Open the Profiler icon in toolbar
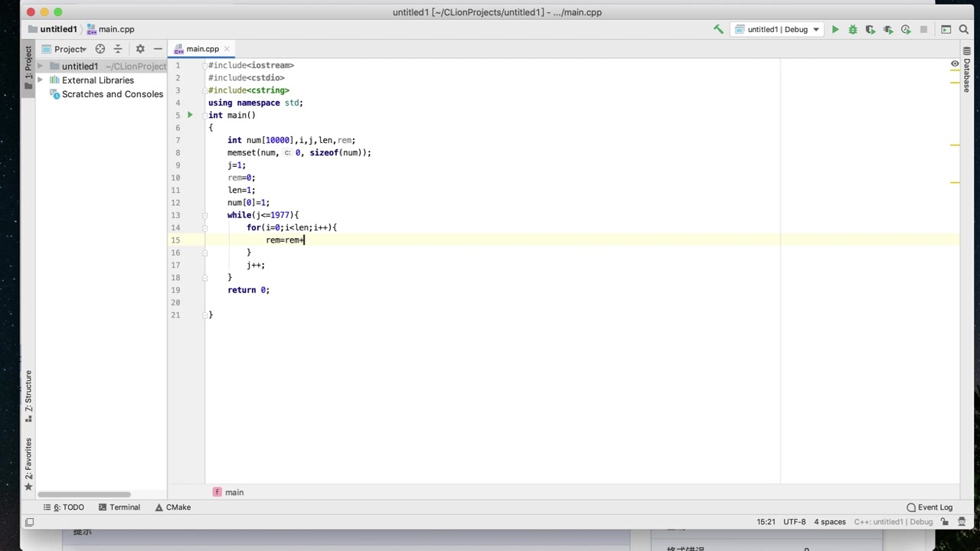 pos(888,29)
